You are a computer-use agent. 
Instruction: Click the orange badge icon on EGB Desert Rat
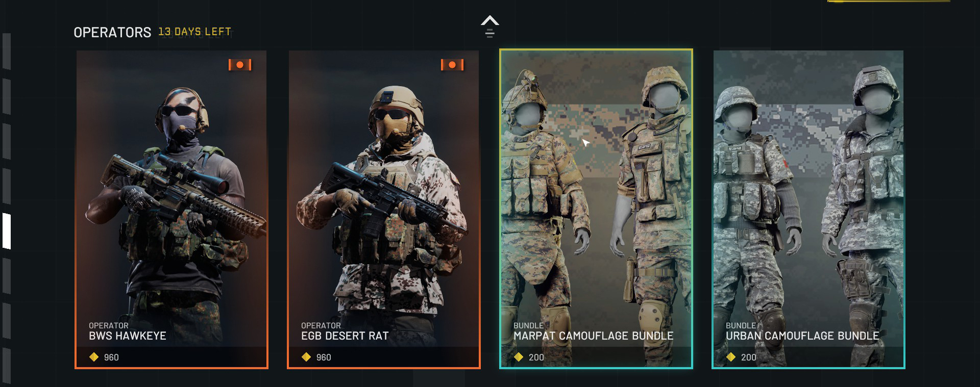[452, 65]
